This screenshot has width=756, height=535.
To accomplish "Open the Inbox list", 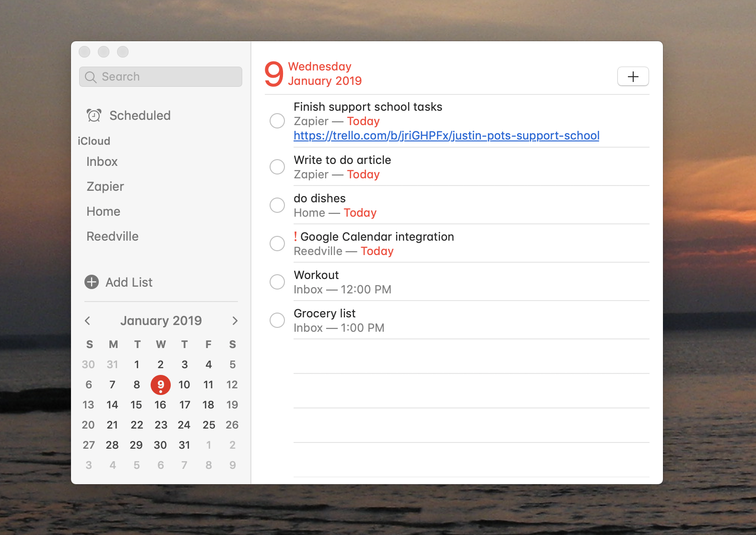I will (x=102, y=162).
